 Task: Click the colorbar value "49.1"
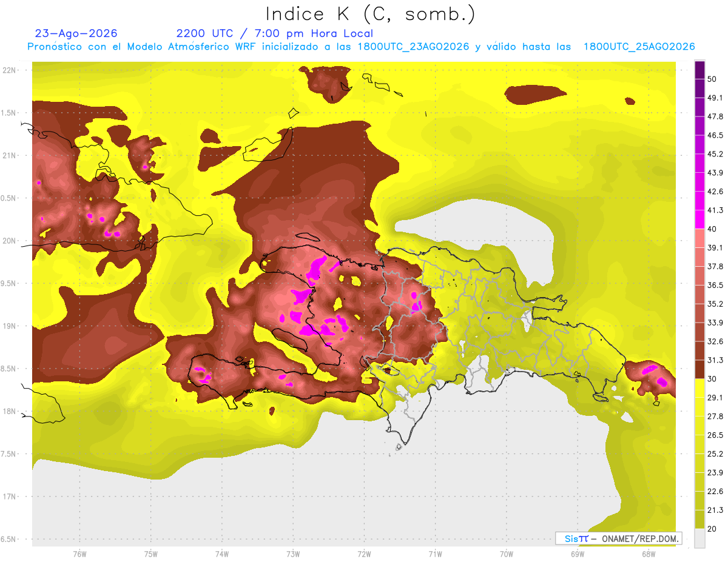pos(715,98)
